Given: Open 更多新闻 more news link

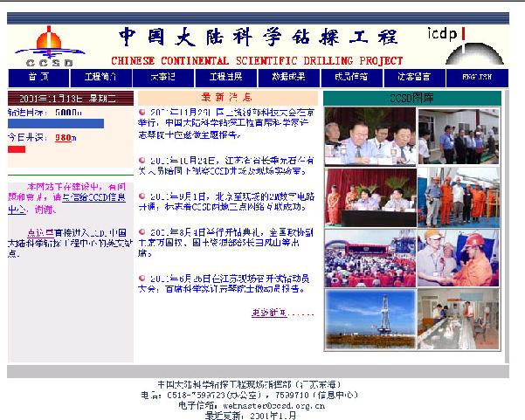Looking at the screenshot, I should tap(268, 312).
